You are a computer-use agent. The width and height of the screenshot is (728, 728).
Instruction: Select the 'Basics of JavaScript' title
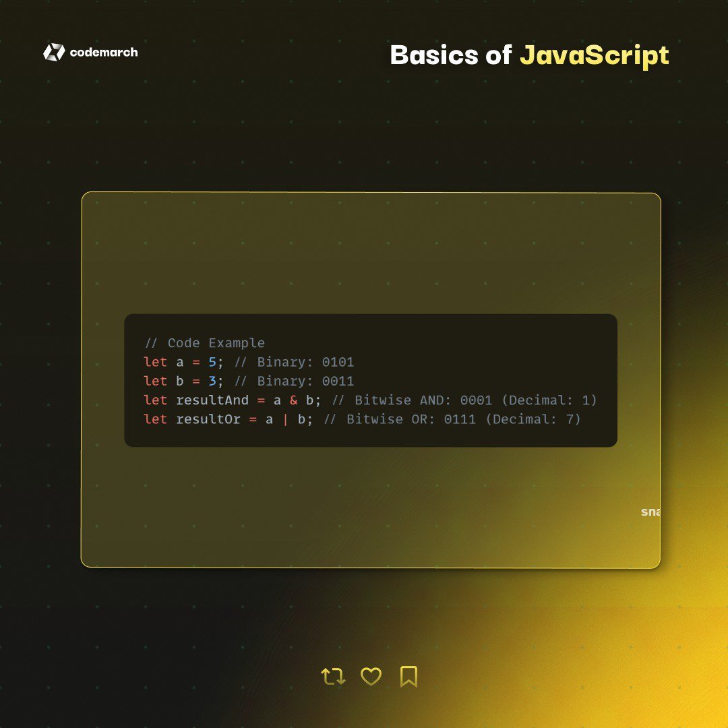pyautogui.click(x=529, y=56)
